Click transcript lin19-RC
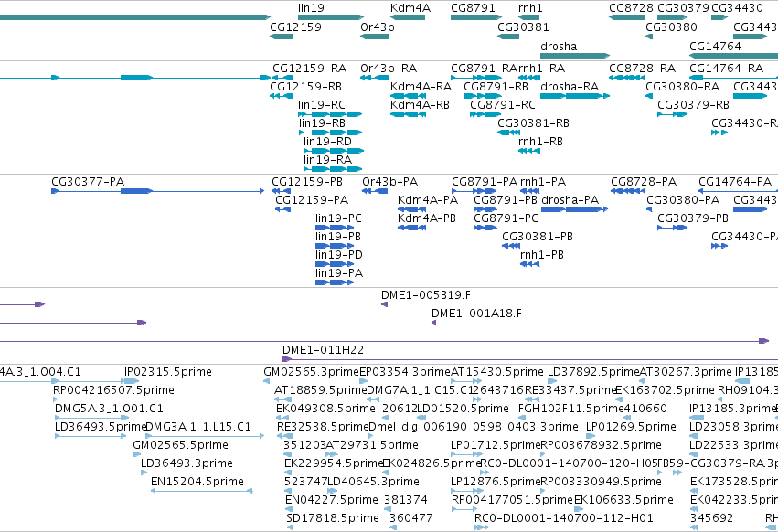Image resolution: width=778 pixels, height=532 pixels. coord(330,114)
